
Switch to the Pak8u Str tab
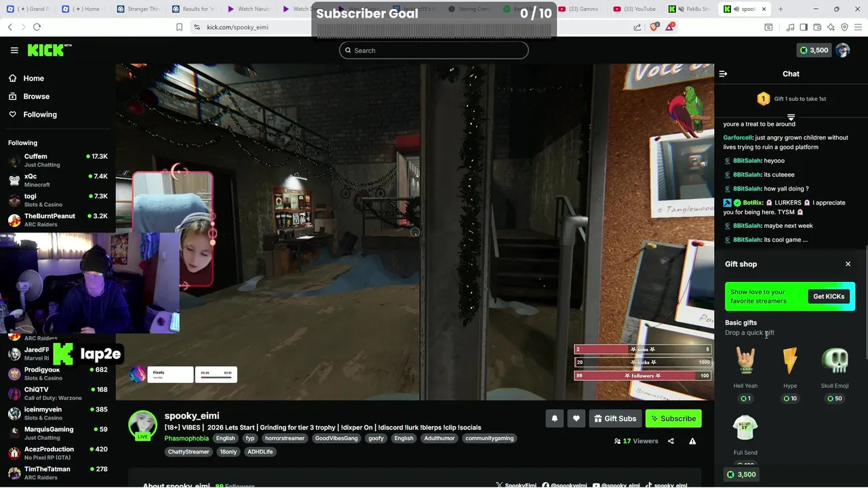690,9
